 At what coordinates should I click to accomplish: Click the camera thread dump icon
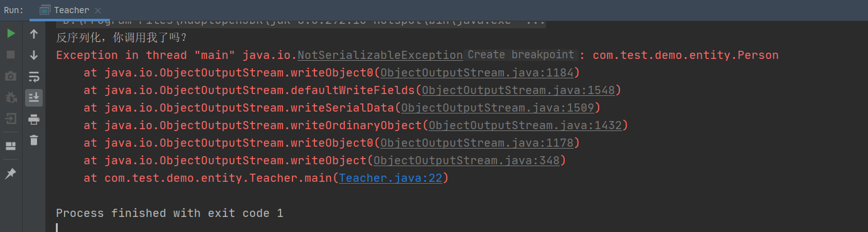pyautogui.click(x=11, y=76)
